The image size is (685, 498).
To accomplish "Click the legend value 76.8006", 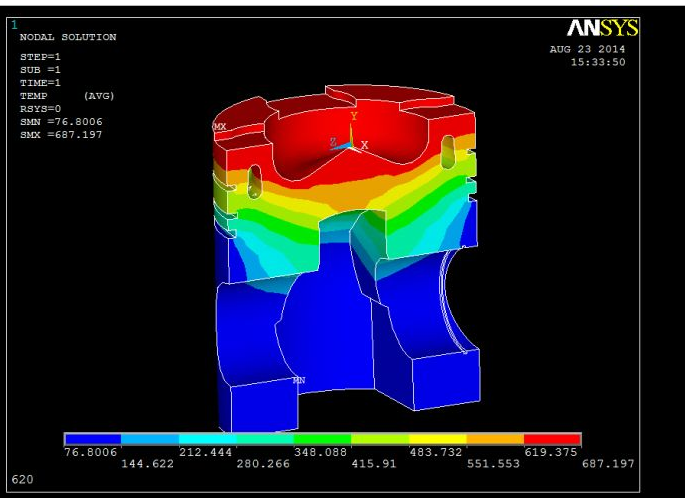I will 91,452.
